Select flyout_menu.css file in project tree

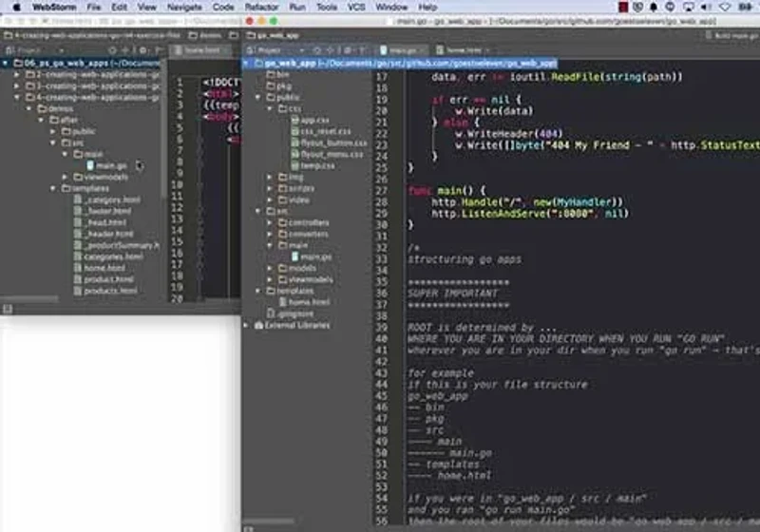327,154
